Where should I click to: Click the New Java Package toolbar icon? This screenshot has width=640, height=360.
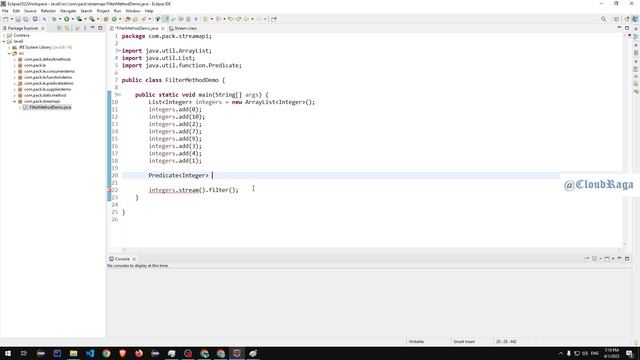click(x=105, y=19)
